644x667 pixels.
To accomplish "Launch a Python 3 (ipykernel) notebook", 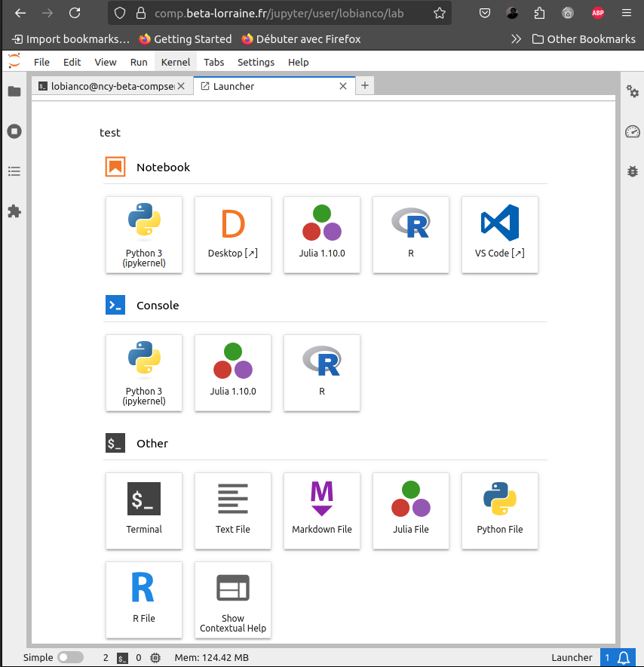I will coord(144,235).
